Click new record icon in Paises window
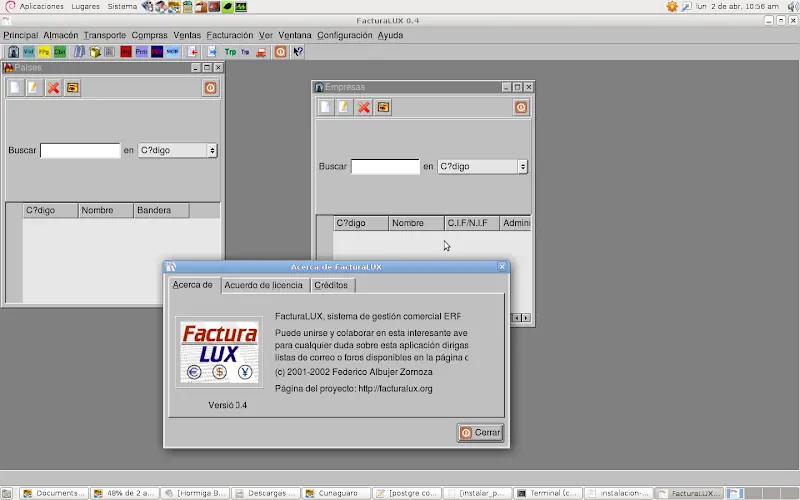This screenshot has width=800, height=500. [15, 88]
